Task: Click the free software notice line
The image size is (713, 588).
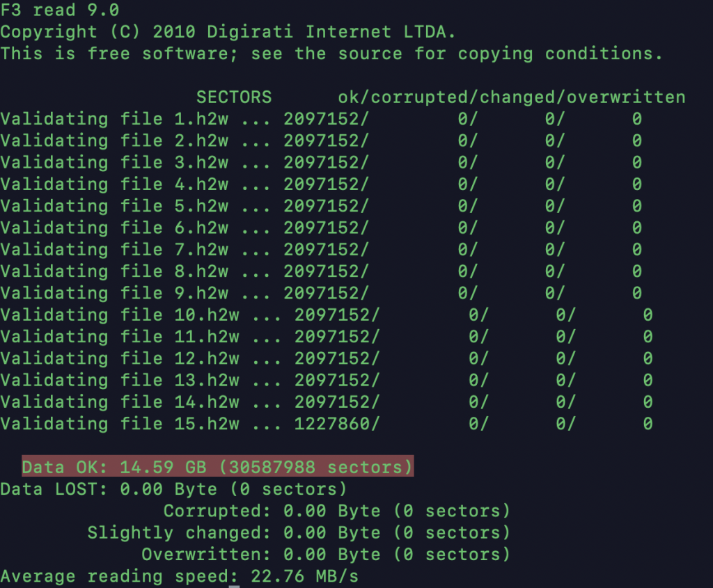Action: [x=331, y=54]
